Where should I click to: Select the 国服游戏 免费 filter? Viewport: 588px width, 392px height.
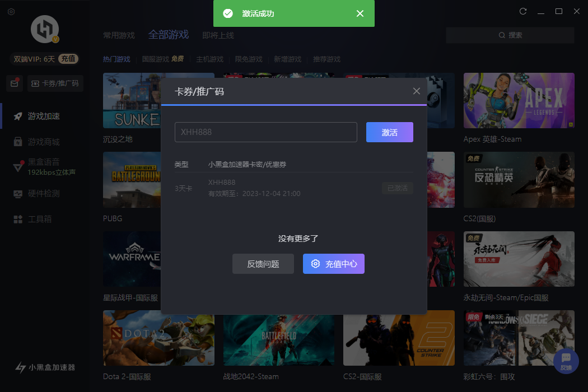point(163,59)
